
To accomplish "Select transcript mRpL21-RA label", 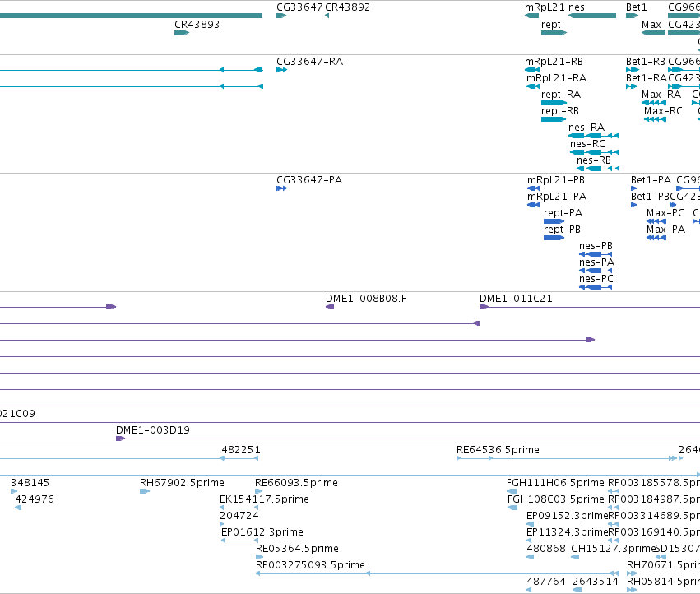I will 556,78.
